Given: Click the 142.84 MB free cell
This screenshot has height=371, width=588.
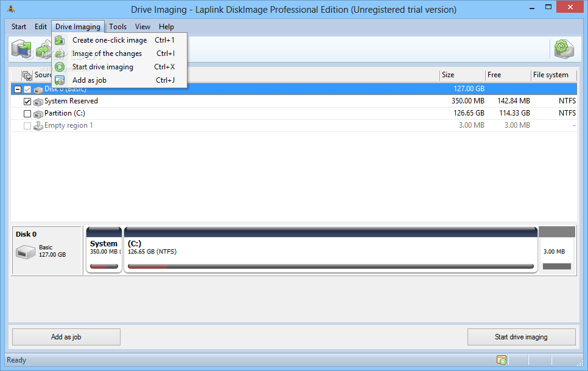Looking at the screenshot, I should coord(514,101).
